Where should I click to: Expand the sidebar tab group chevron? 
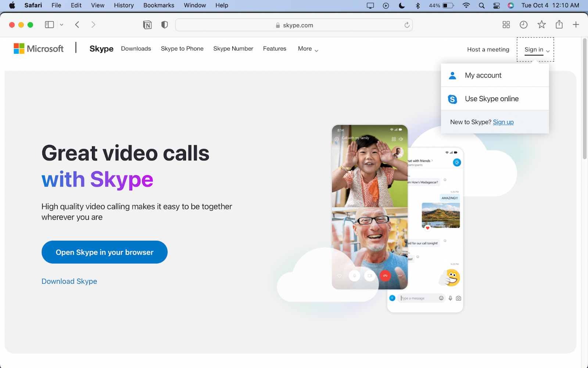pos(61,25)
